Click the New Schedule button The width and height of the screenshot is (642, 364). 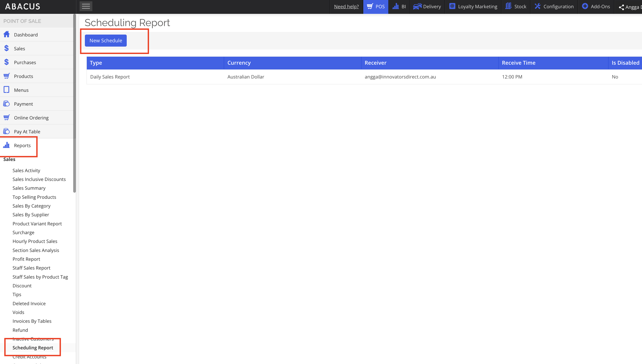106,40
